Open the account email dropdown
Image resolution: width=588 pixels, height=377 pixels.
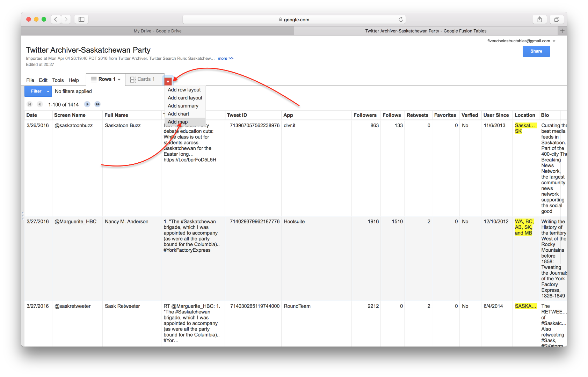click(554, 41)
